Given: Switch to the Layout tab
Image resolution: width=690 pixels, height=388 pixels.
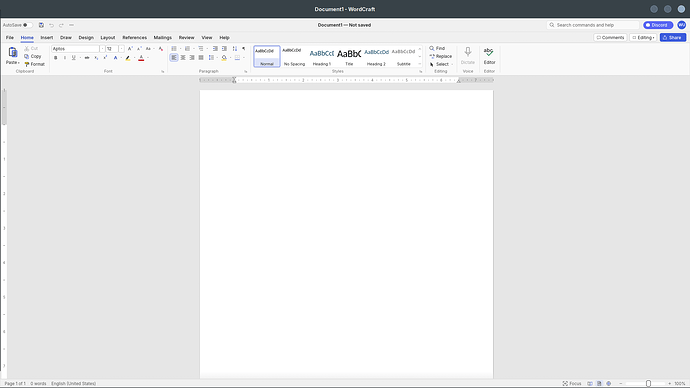Looking at the screenshot, I should 108,38.
